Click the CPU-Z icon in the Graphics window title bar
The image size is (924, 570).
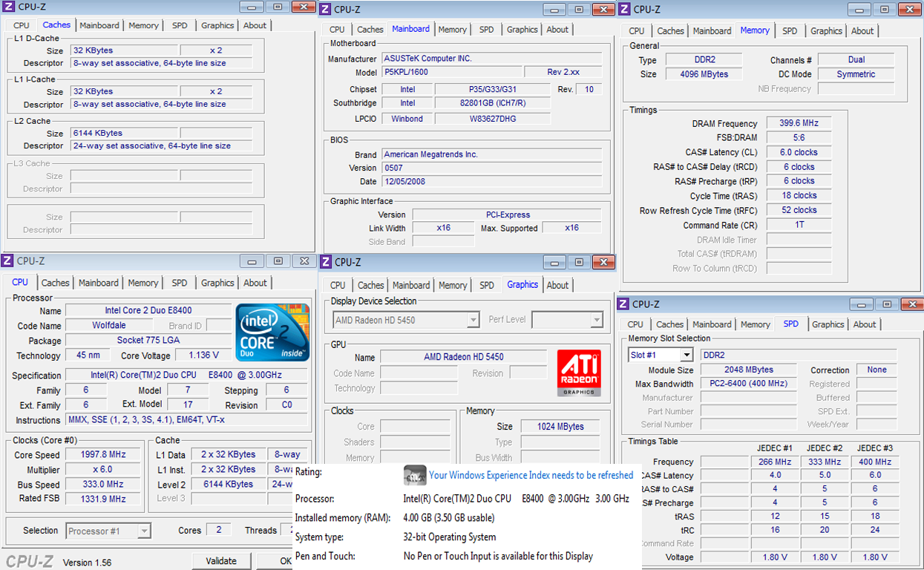point(326,262)
